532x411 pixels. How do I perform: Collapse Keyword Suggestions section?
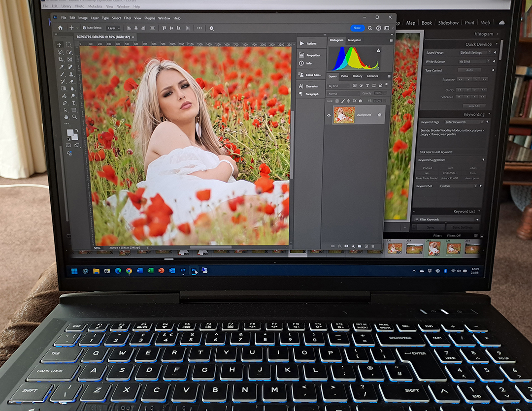484,159
